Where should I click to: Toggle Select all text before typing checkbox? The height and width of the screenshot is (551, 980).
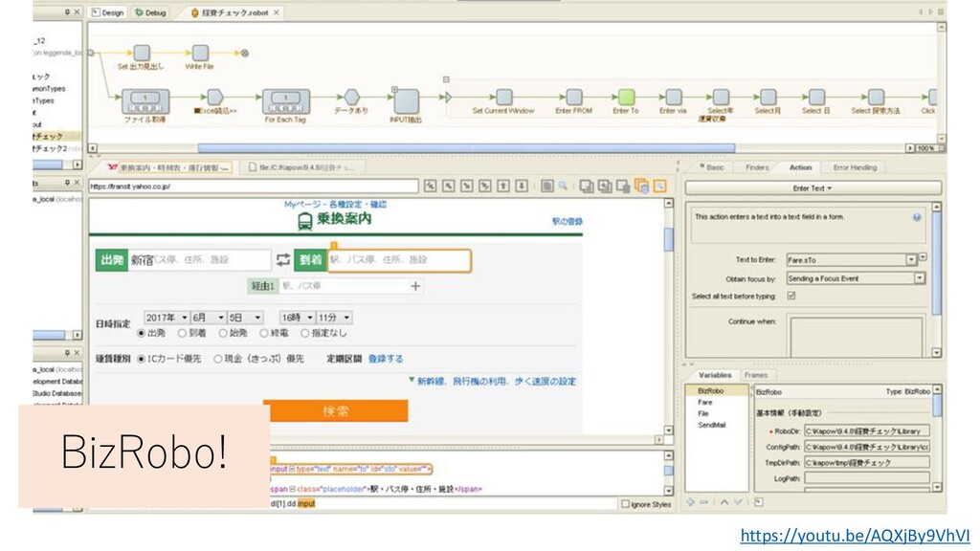(x=791, y=297)
